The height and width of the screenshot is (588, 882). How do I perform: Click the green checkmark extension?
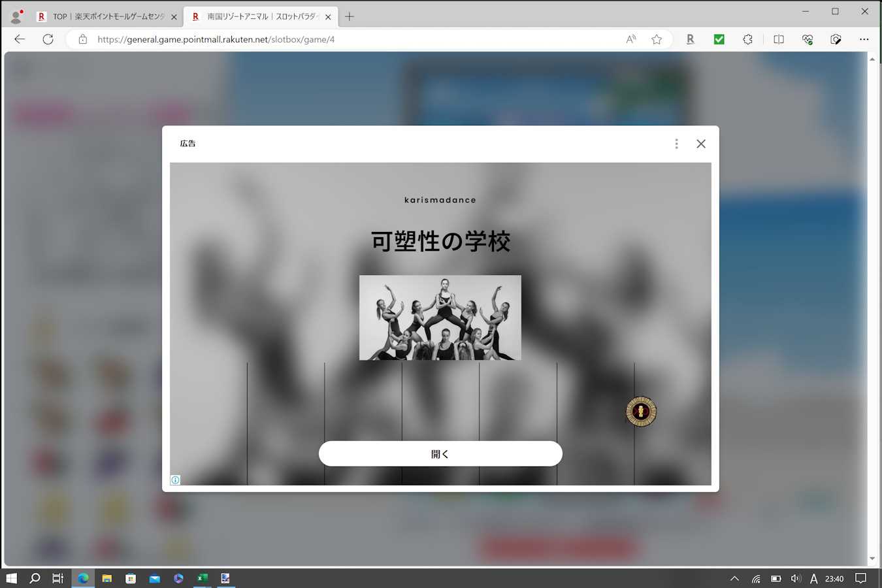719,39
